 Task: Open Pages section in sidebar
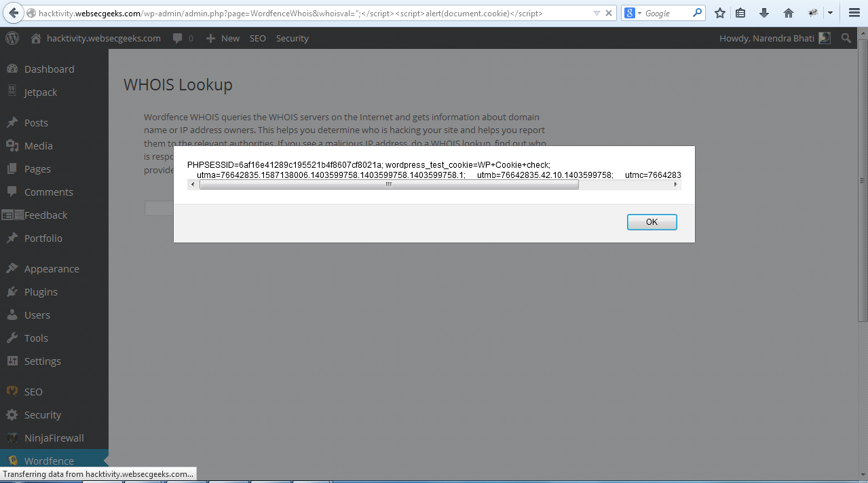(x=37, y=168)
